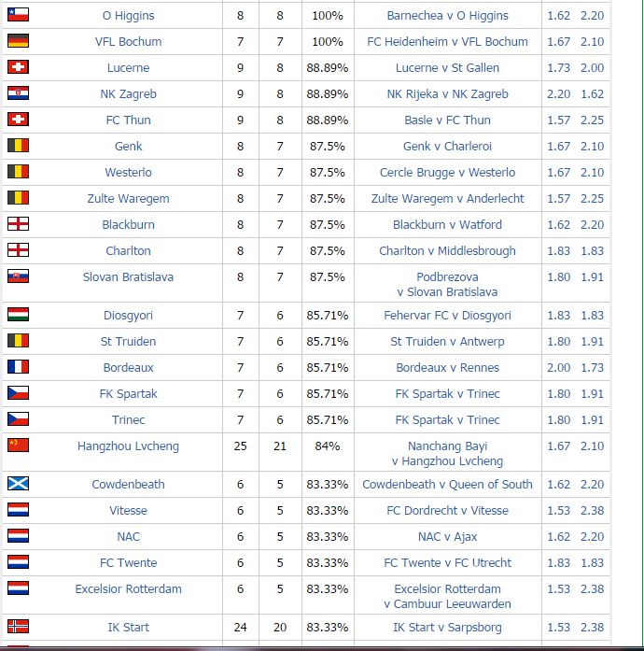Select the Excelsior Rotterdam team name
Image resolution: width=644 pixels, height=651 pixels.
click(128, 588)
